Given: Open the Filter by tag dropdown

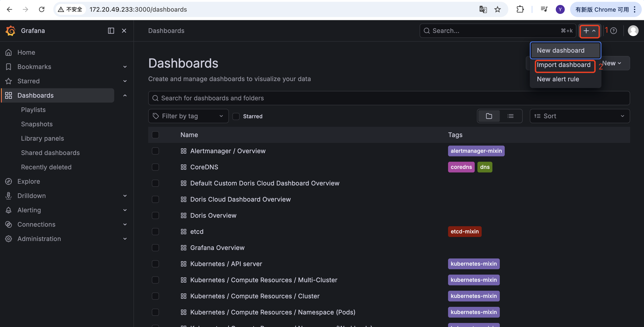Looking at the screenshot, I should (188, 116).
